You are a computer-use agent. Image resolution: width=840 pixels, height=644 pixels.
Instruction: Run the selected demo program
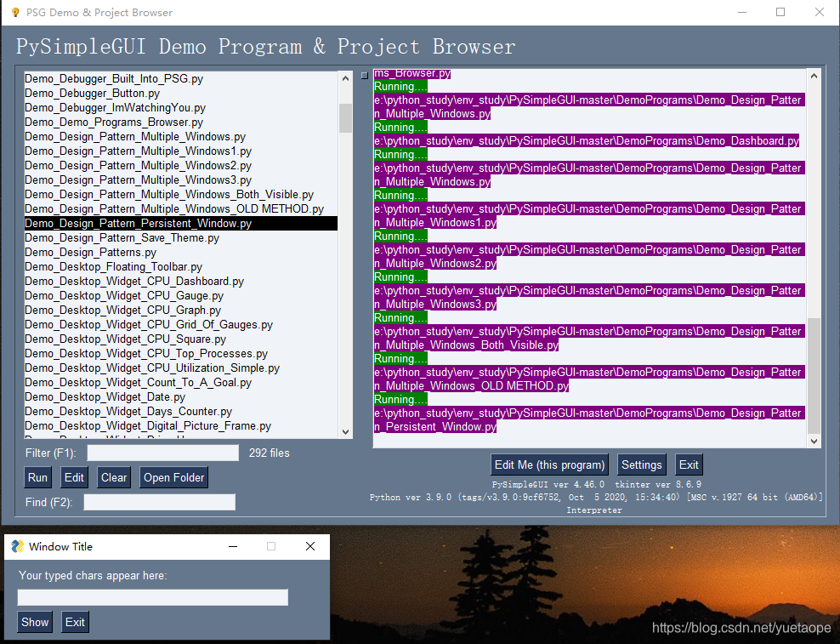click(37, 477)
